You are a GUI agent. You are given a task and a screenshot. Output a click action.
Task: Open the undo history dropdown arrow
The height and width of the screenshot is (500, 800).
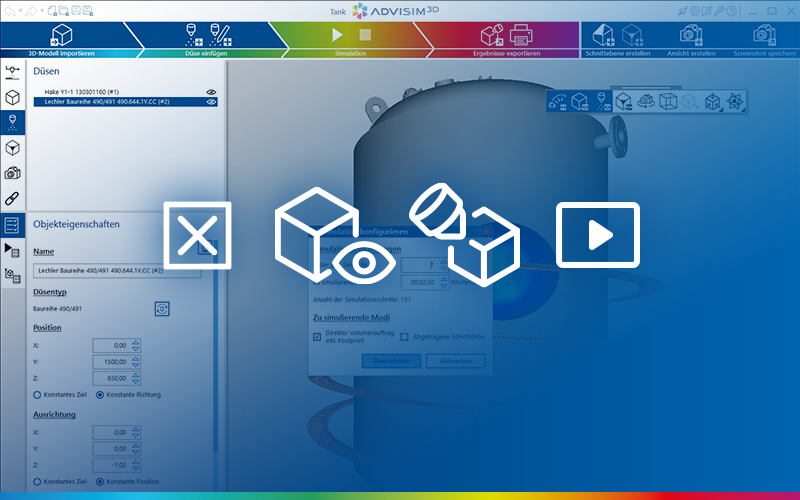[x=22, y=10]
